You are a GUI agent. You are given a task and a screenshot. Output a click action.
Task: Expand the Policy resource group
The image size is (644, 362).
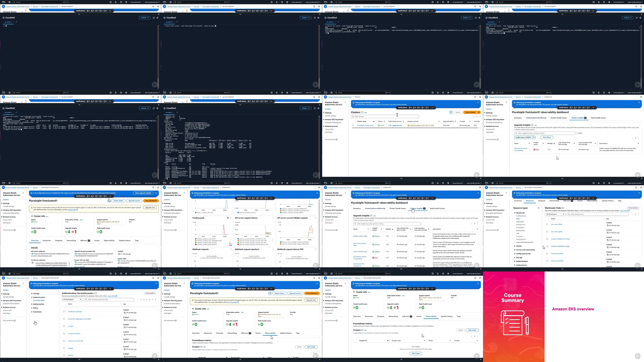[x=32, y=308]
